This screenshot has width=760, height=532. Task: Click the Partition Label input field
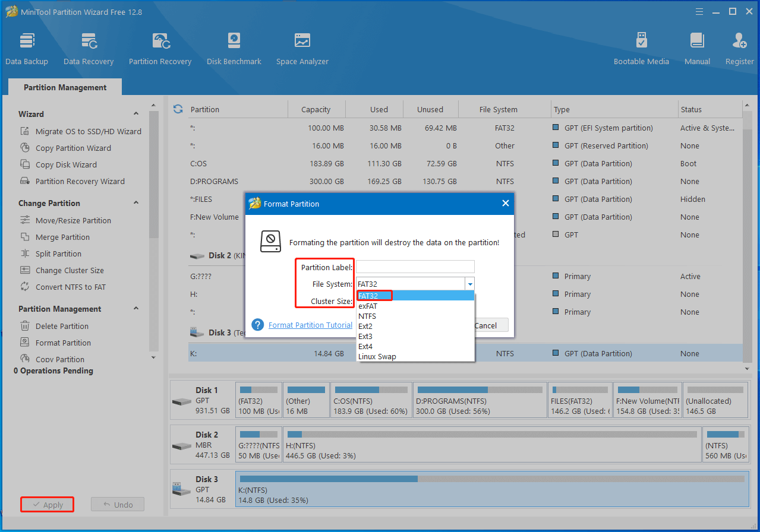(415, 267)
